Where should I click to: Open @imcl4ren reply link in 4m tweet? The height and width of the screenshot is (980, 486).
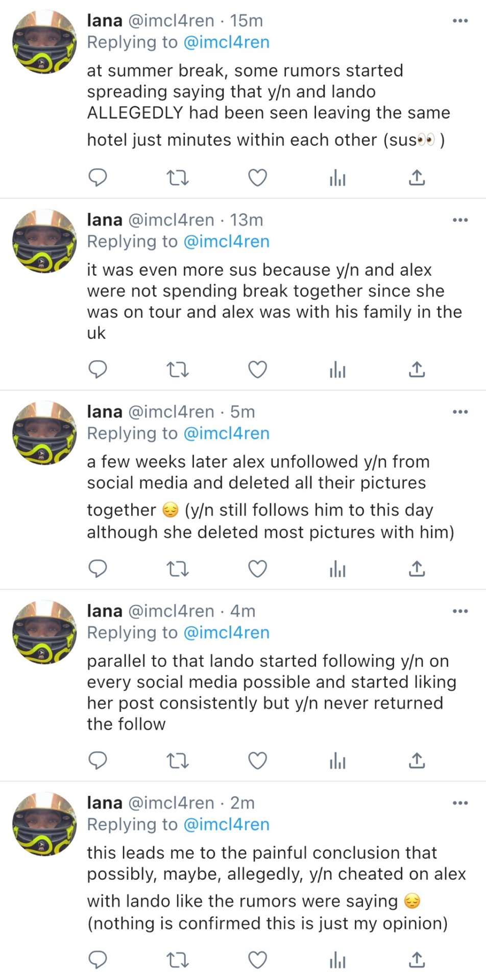click(x=226, y=632)
